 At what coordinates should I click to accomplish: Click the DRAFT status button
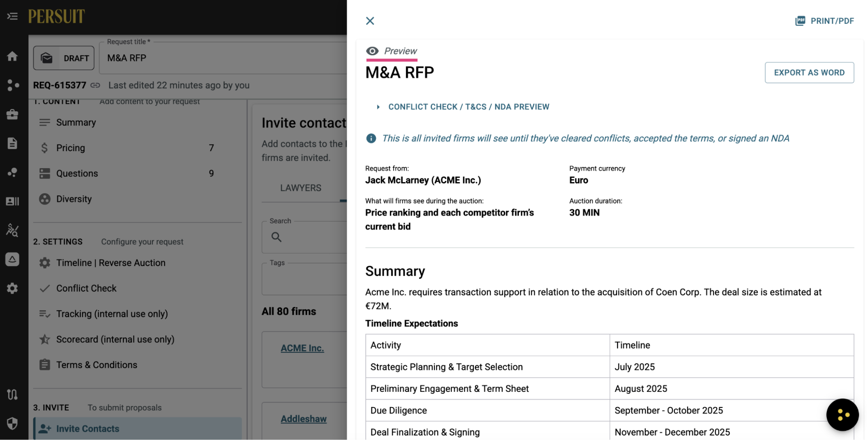point(64,58)
